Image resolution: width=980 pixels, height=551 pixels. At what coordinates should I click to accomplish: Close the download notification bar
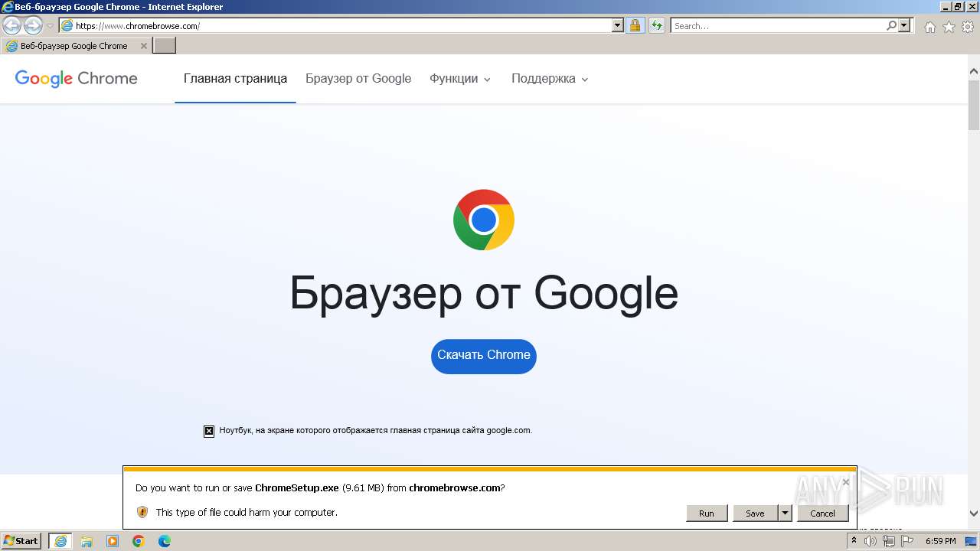click(845, 482)
